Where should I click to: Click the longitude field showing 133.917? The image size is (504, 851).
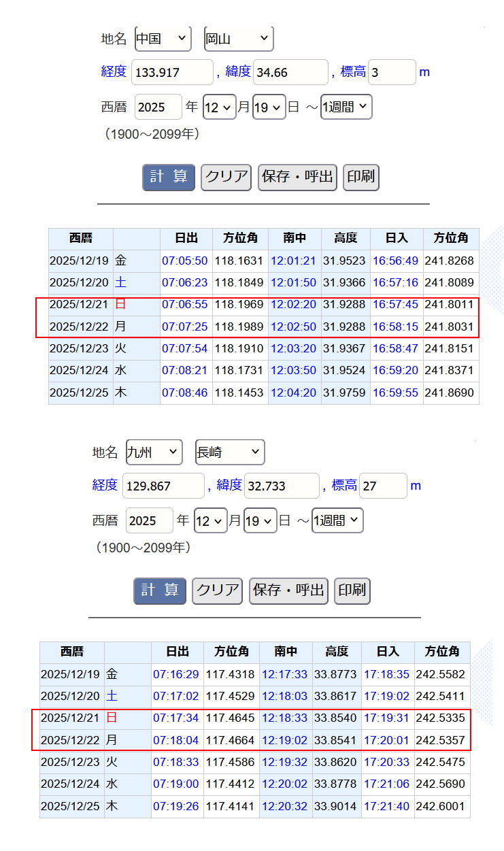(171, 72)
